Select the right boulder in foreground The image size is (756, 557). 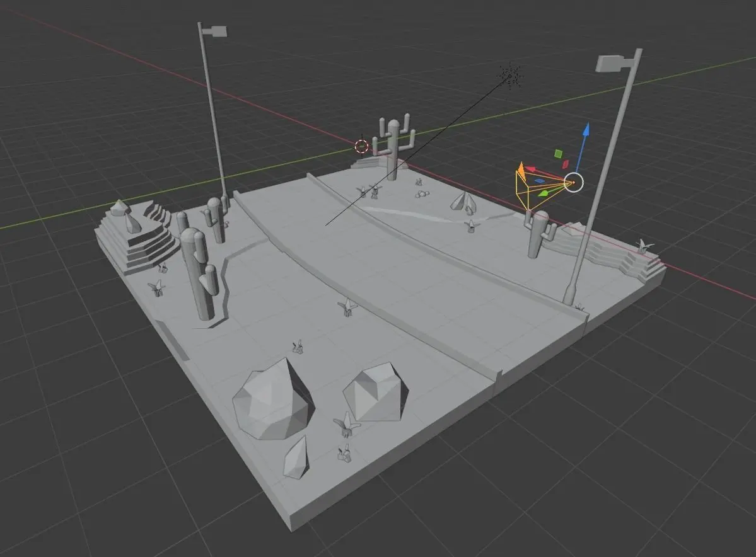(x=376, y=391)
